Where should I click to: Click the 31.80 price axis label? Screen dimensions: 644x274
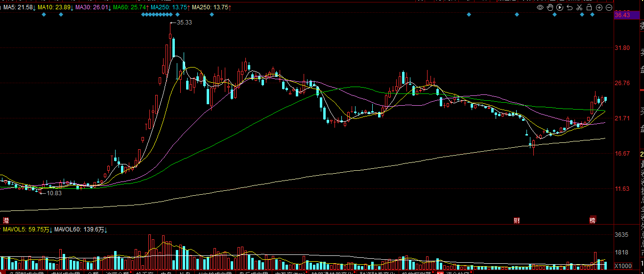[622, 48]
